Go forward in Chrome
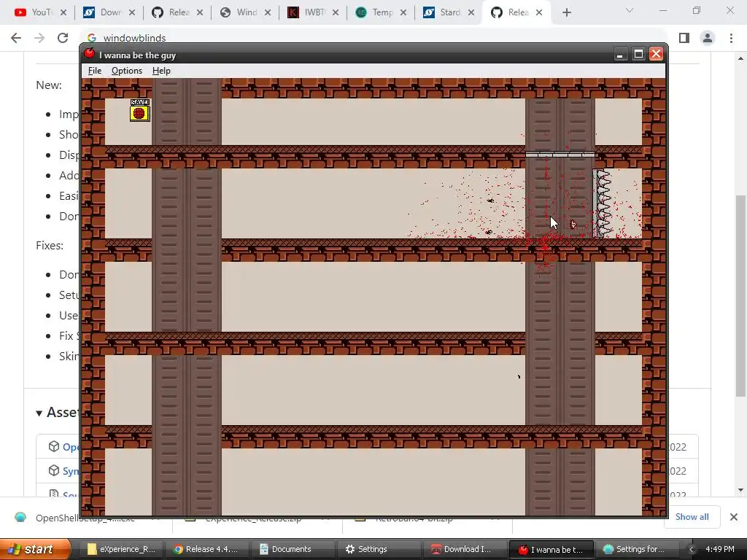Image resolution: width=747 pixels, height=560 pixels. [x=39, y=38]
